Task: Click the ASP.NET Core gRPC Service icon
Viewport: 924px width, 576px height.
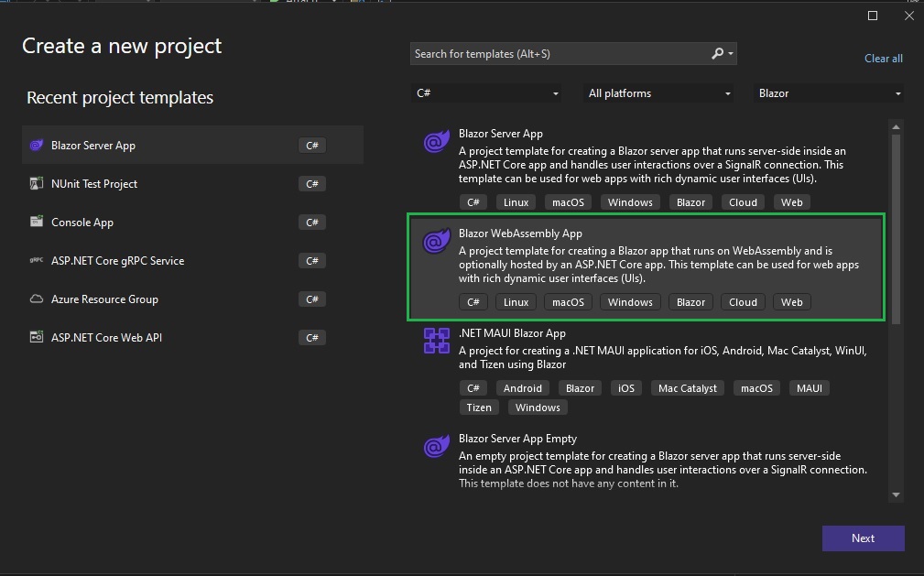Action: [x=37, y=260]
